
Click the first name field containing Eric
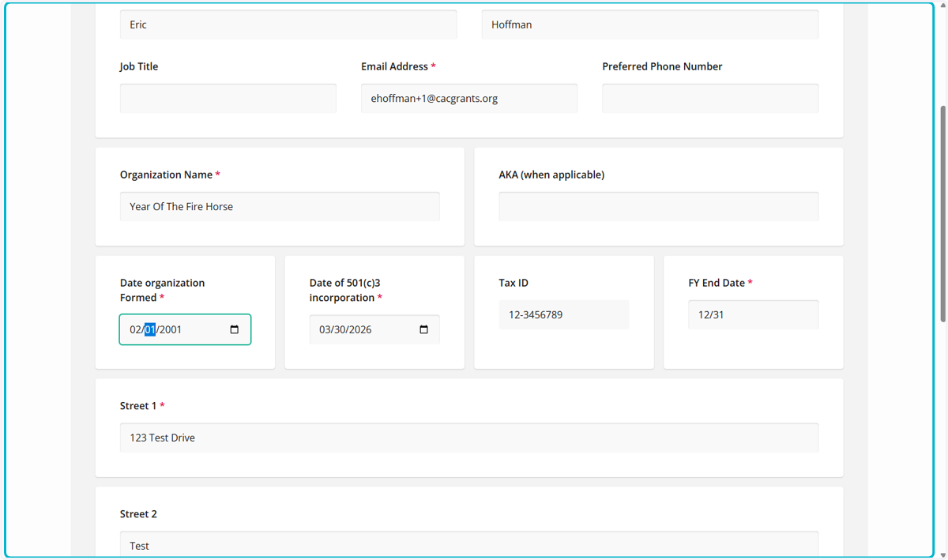[288, 24]
